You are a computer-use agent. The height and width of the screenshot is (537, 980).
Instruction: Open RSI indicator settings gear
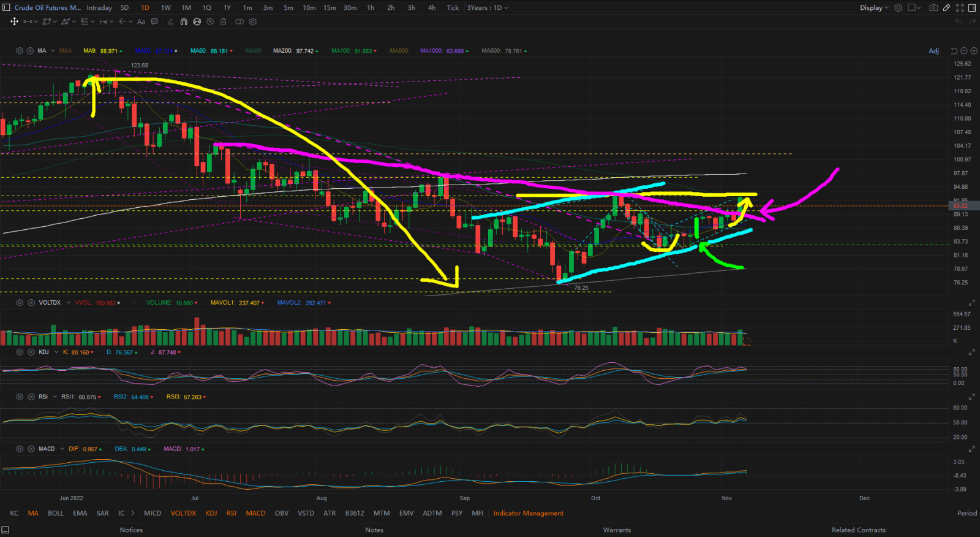click(20, 397)
